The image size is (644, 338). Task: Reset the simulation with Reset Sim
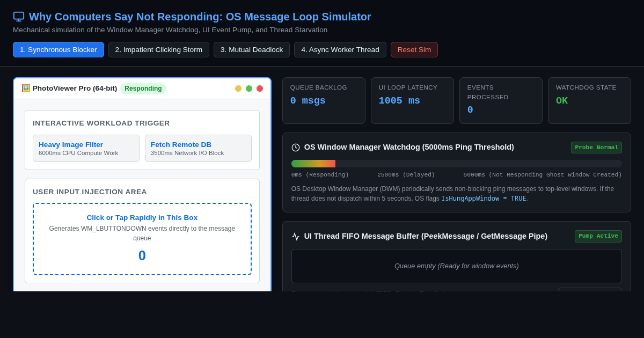tap(414, 50)
